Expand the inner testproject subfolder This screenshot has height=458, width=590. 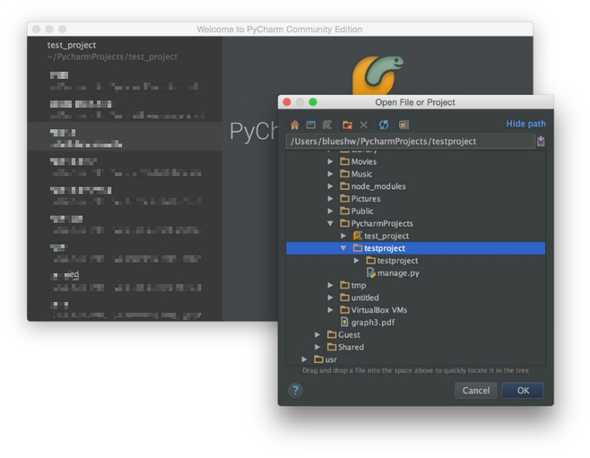point(356,260)
